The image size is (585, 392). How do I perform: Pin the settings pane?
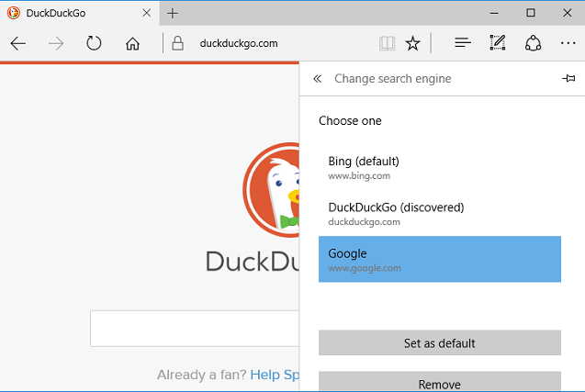pos(568,78)
